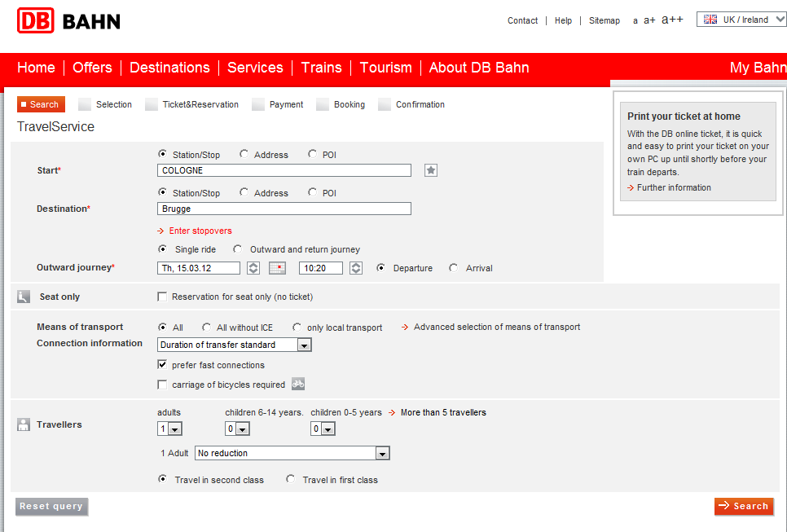Uncheck prefer fast connections

point(162,364)
